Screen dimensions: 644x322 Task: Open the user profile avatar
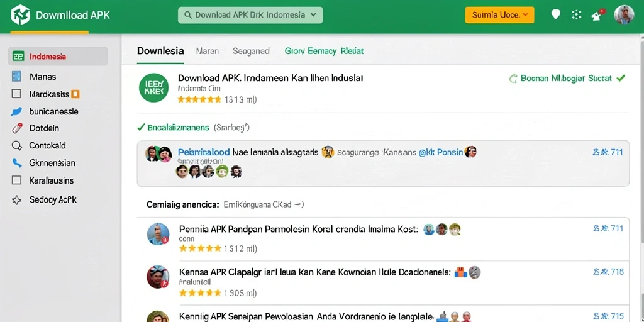624,15
